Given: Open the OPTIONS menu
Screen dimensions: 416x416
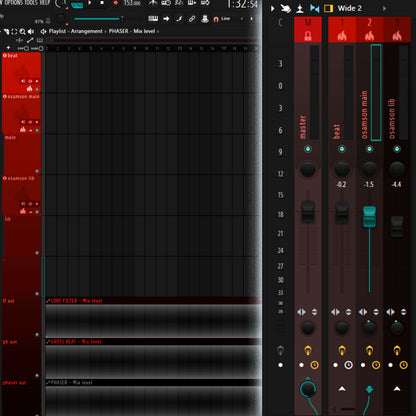Looking at the screenshot, I should tap(14, 3).
